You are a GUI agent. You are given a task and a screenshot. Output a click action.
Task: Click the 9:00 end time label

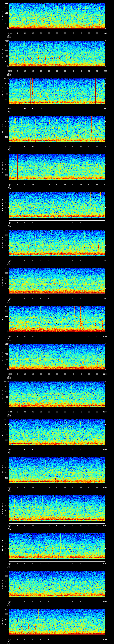point(105,298)
